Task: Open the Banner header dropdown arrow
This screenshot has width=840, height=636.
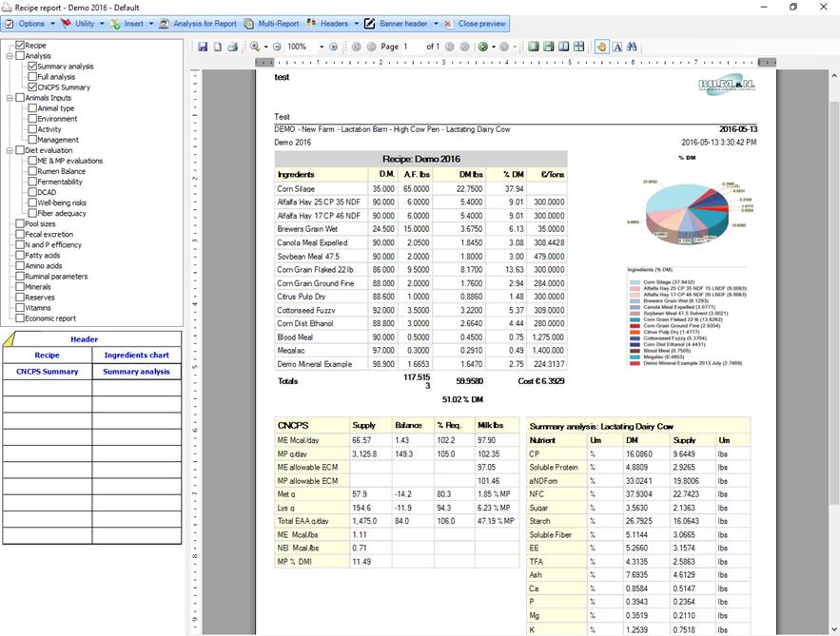Action: click(x=436, y=24)
